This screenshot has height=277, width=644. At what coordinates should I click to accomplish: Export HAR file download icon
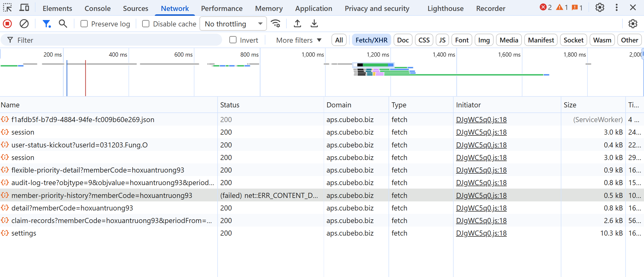click(314, 24)
